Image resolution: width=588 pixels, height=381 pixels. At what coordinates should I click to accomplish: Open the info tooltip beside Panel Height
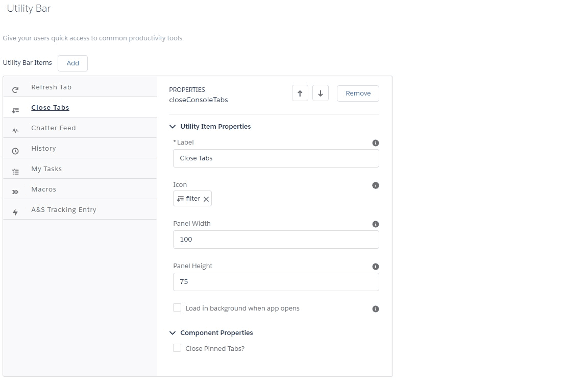coord(375,267)
